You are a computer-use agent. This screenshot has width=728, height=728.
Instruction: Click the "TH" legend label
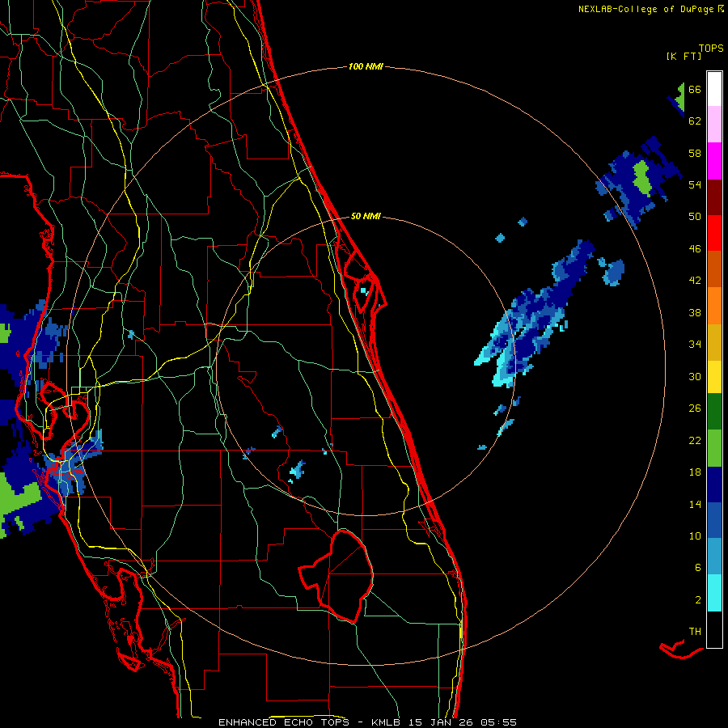click(695, 632)
